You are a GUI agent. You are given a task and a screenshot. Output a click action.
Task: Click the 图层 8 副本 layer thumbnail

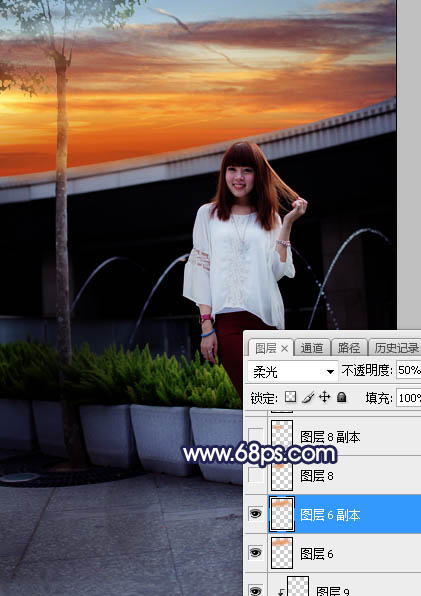(282, 436)
